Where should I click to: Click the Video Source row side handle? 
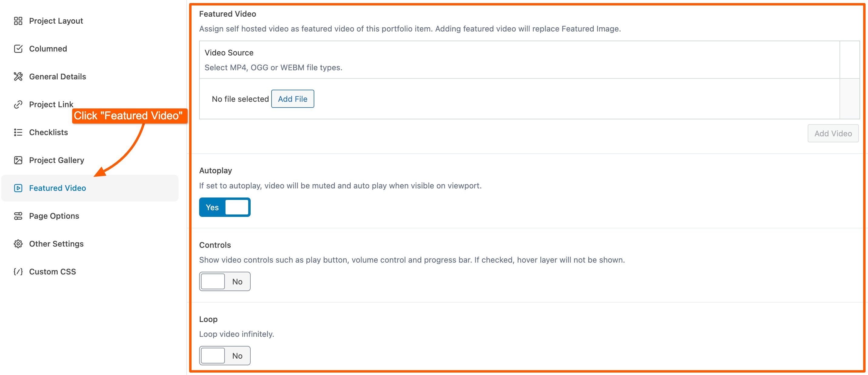point(850,99)
